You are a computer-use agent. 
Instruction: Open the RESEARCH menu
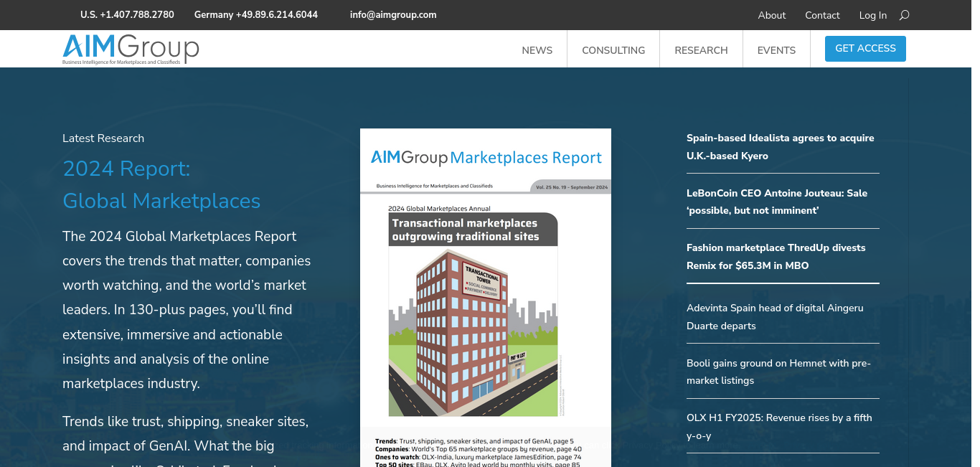(701, 50)
